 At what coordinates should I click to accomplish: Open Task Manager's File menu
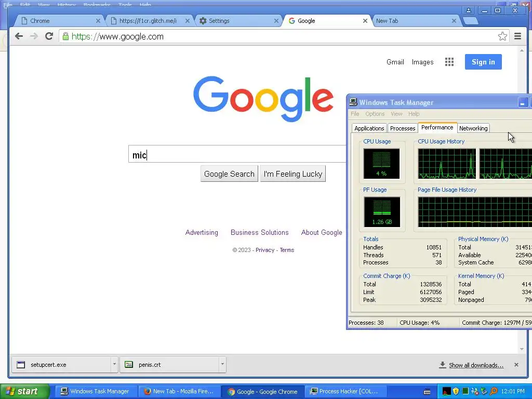coord(355,114)
